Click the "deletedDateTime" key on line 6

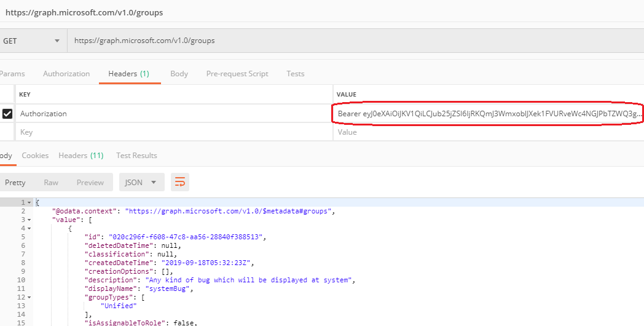[x=119, y=246]
